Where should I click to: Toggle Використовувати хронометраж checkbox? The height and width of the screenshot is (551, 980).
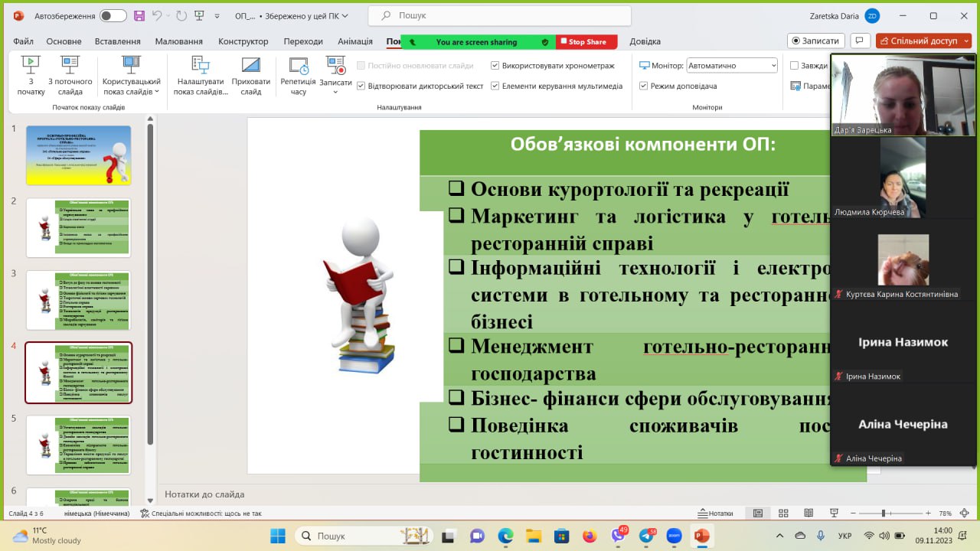click(495, 66)
